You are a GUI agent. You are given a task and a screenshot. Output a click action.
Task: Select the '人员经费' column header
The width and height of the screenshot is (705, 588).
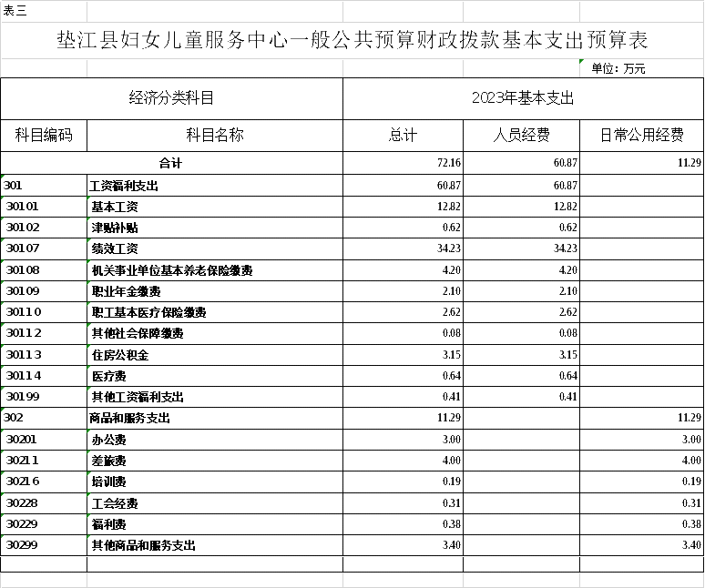[522, 136]
